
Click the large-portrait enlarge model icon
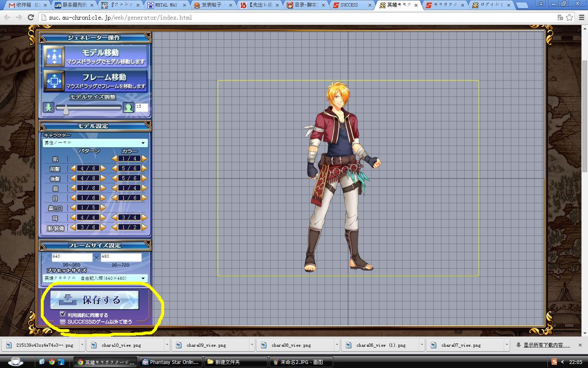(x=128, y=108)
